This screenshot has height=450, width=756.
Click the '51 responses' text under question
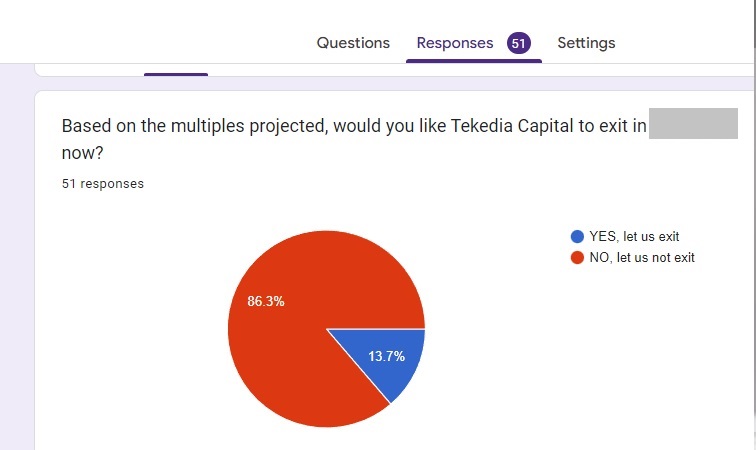(x=103, y=184)
